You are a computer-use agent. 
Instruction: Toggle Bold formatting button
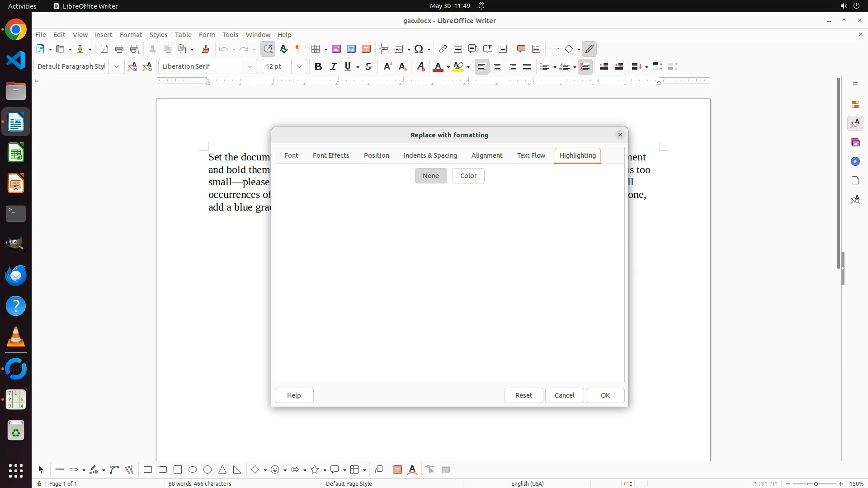(318, 66)
